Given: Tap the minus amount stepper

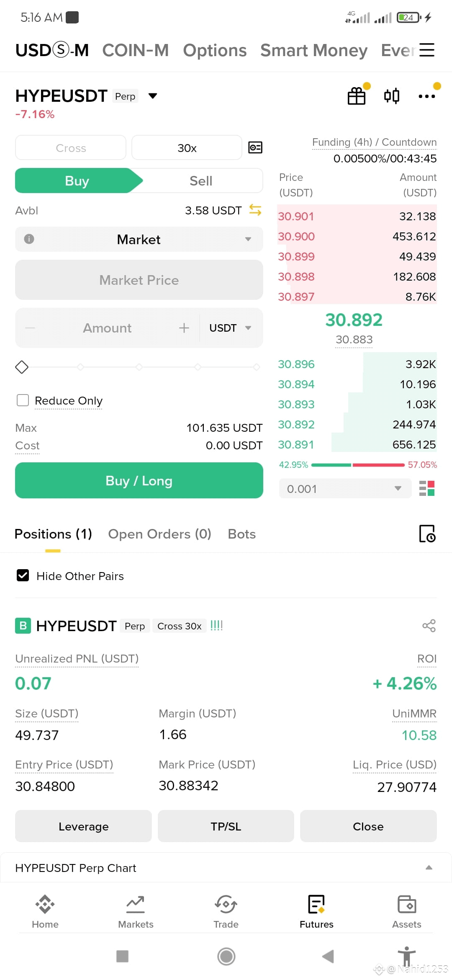Looking at the screenshot, I should (30, 328).
